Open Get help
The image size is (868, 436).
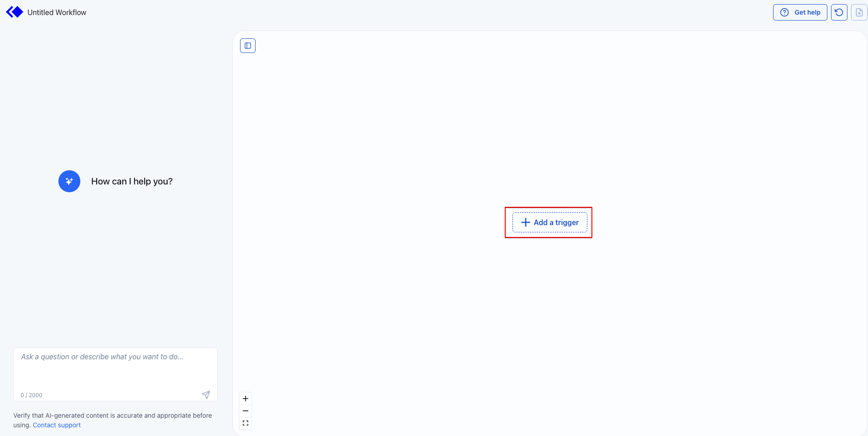(800, 12)
